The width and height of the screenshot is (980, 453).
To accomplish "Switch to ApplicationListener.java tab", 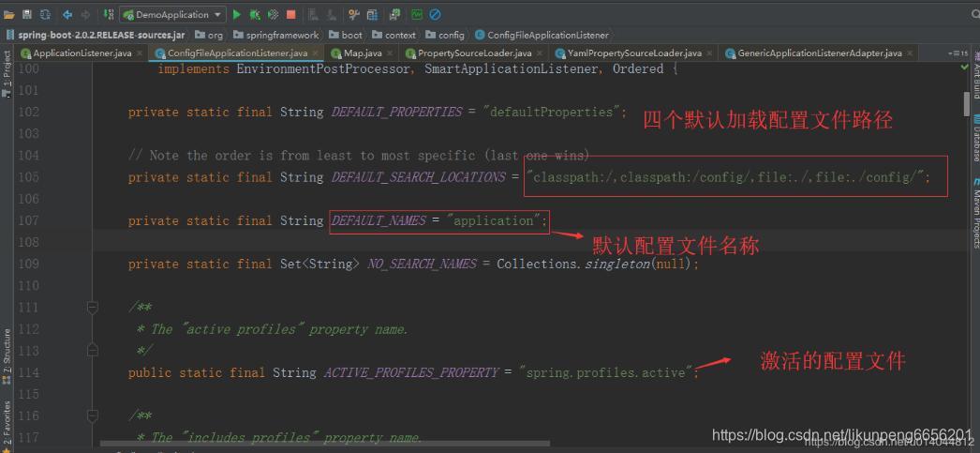I will pyautogui.click(x=82, y=53).
